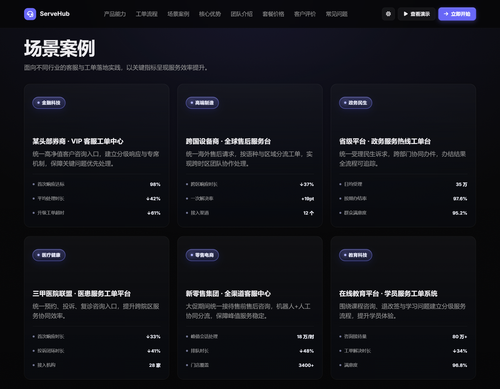Viewport: 500px width, 389px height.
Task: Click the 80 万+ metric value
Action: [x=460, y=337]
